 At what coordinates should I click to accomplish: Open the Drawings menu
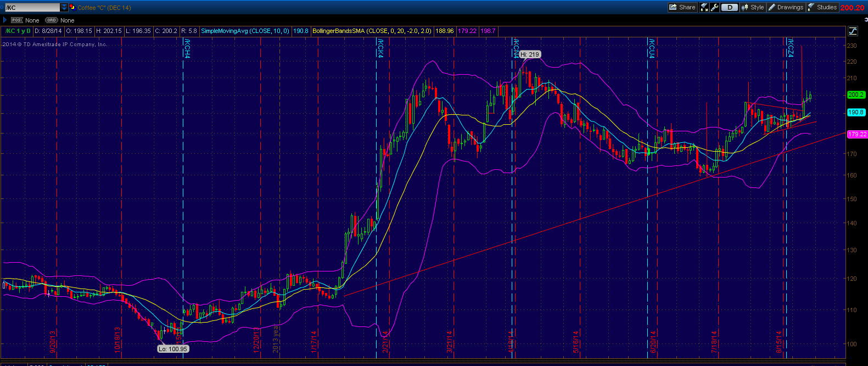pos(786,7)
